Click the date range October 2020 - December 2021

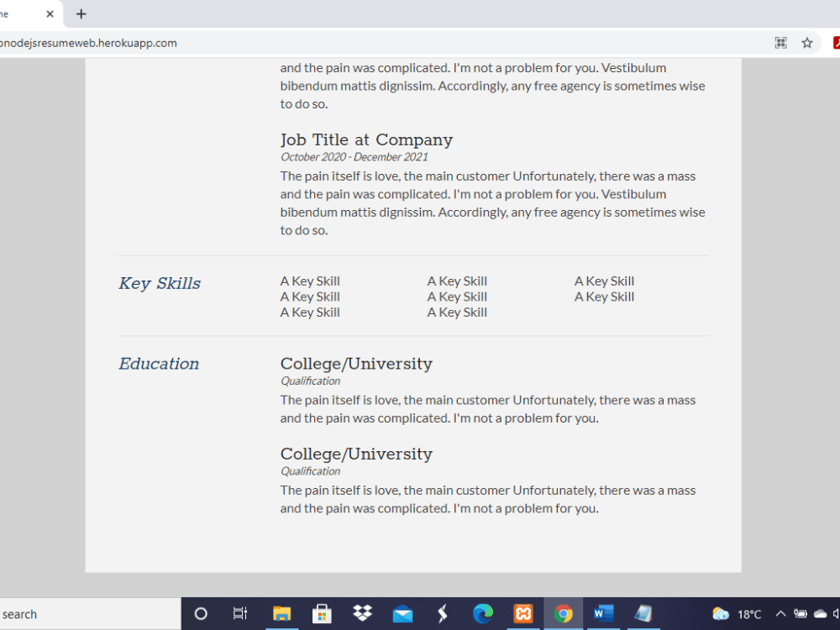click(x=354, y=157)
